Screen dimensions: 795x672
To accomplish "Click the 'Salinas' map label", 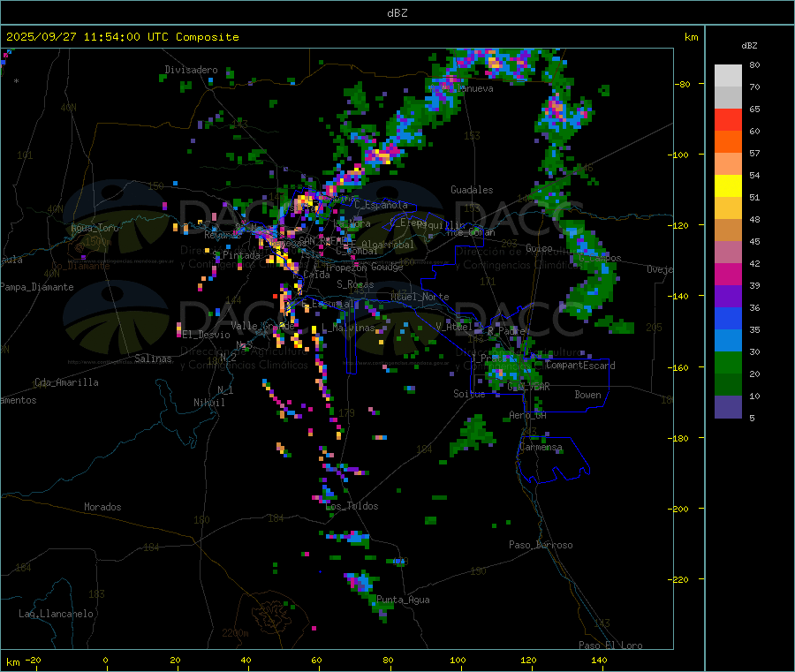I will (153, 359).
